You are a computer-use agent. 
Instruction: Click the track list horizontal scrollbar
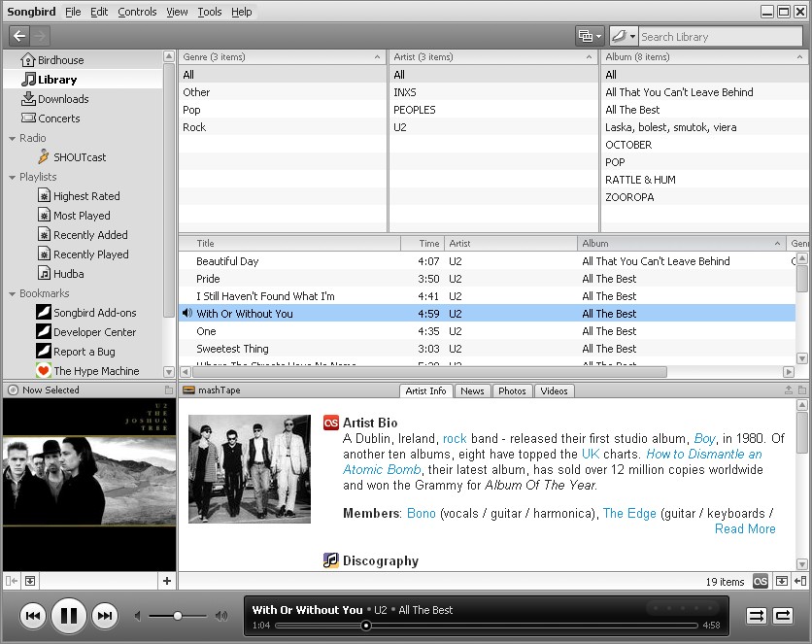[430, 372]
